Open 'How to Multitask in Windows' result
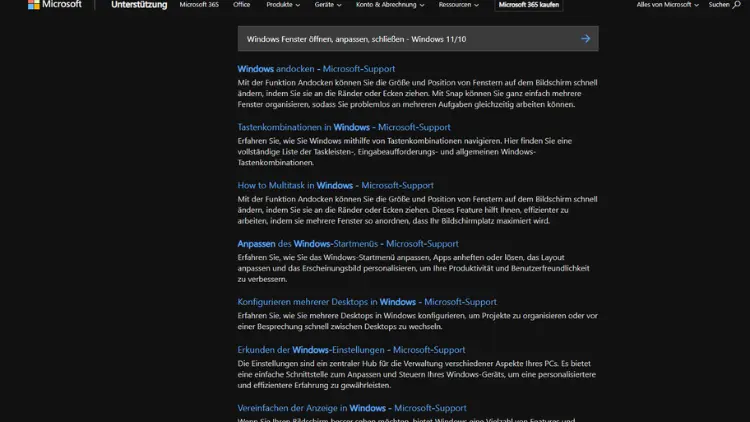750x422 pixels. [335, 185]
